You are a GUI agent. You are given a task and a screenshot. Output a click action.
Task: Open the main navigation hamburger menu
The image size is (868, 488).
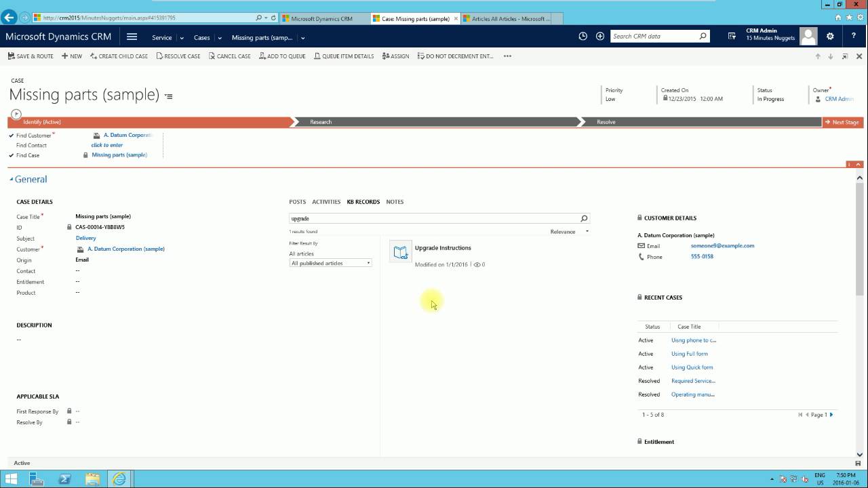(x=132, y=37)
